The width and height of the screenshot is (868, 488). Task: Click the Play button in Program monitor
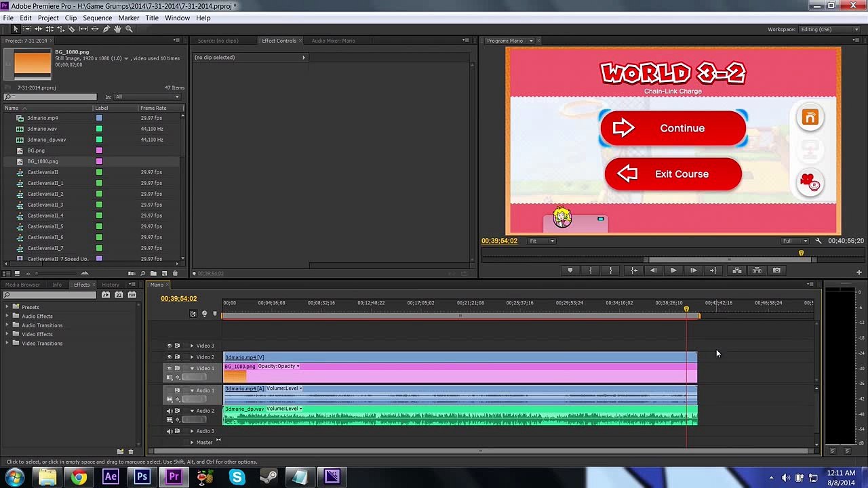(x=673, y=270)
